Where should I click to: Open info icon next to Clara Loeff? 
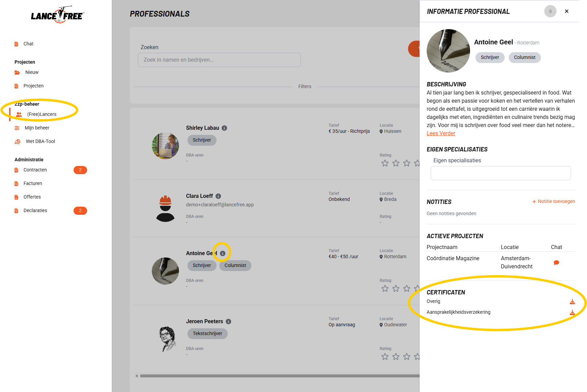218,196
